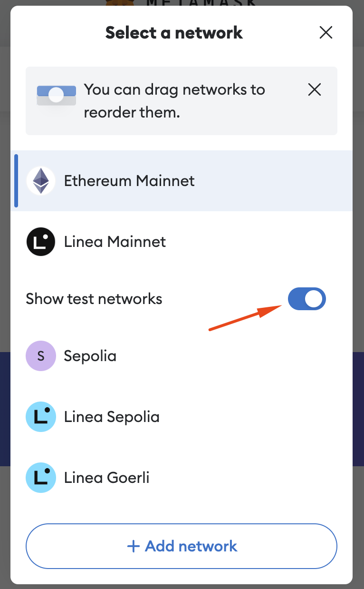Viewport: 364px width, 589px height.
Task: Turn off the Show test networks switch
Action: [307, 299]
